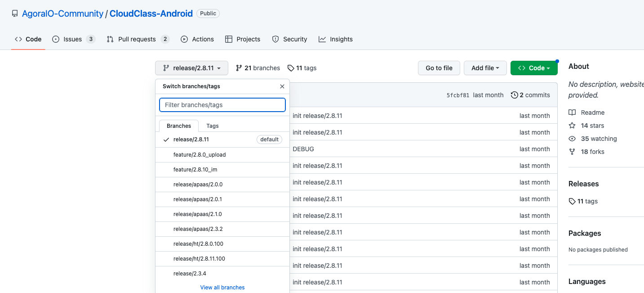
Task: Open the Packages heading link
Action: (585, 233)
